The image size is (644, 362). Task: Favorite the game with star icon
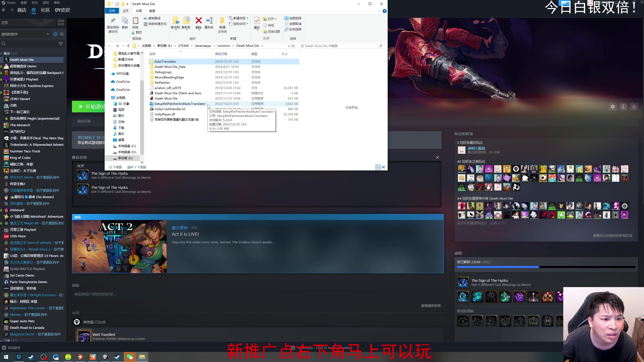[x=634, y=107]
